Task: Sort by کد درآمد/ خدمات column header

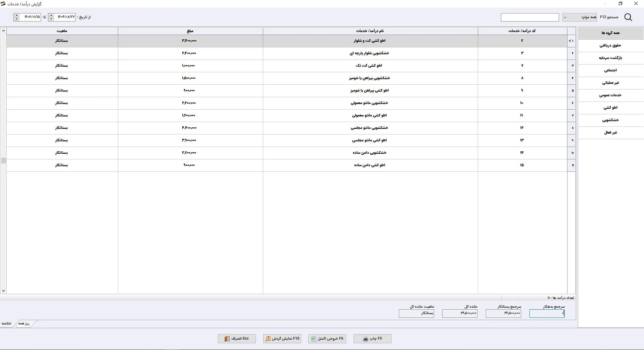Action: click(522, 31)
